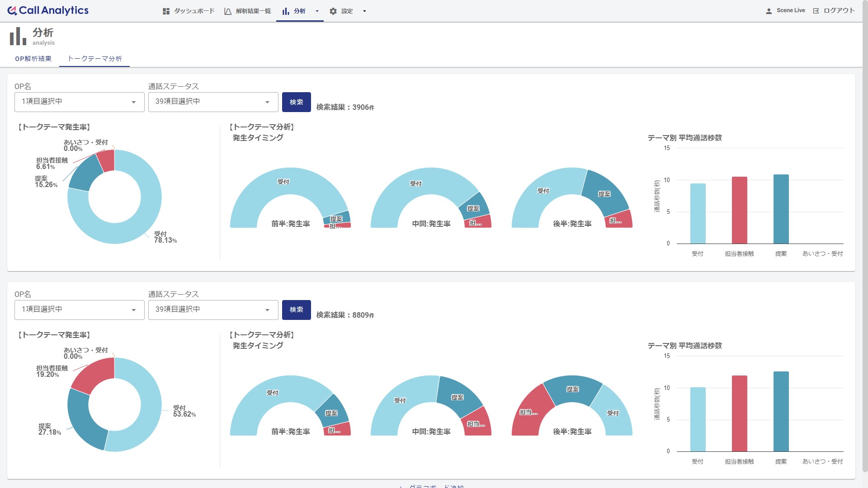Click the logout icon
The image size is (868, 488).
coord(816,11)
